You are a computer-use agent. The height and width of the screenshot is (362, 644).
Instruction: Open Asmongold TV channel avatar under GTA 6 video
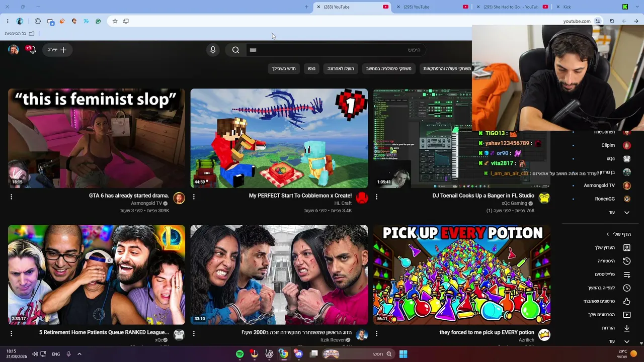(x=179, y=198)
